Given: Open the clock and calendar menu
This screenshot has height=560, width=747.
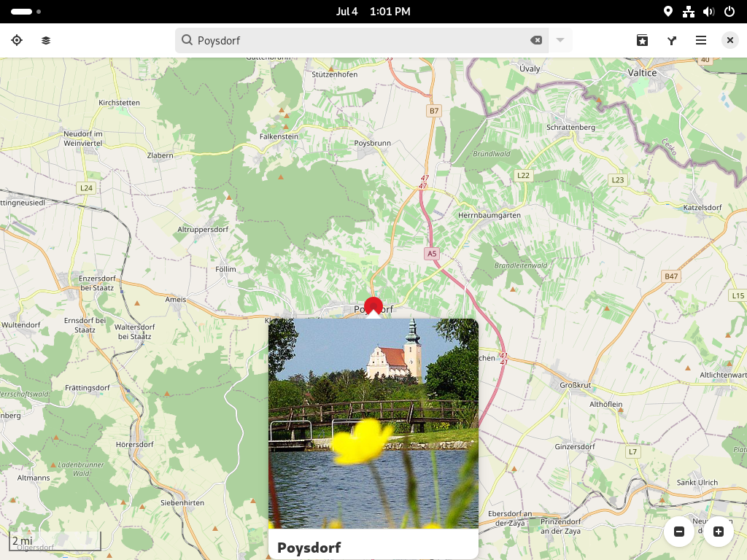Looking at the screenshot, I should pyautogui.click(x=373, y=12).
